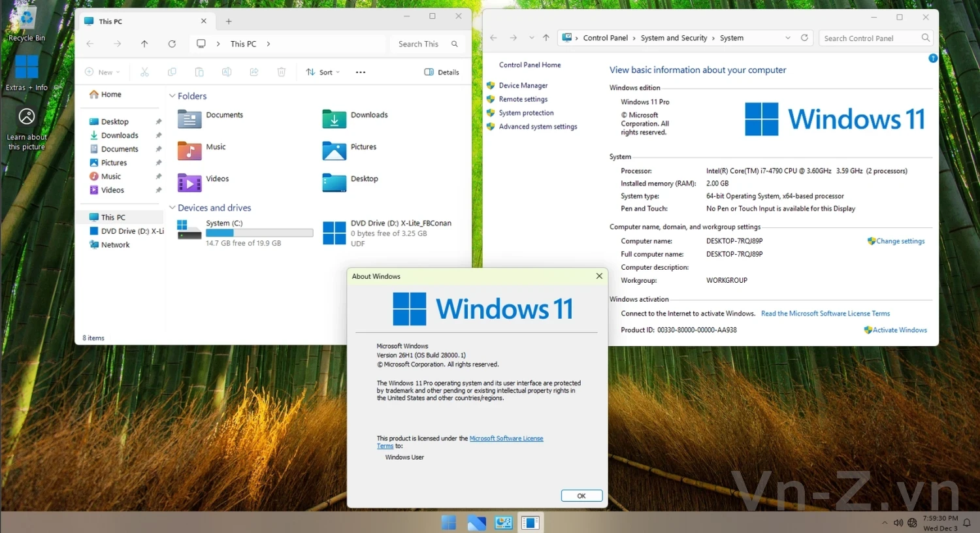Select Network in the navigation pane
This screenshot has height=533, width=980.
click(115, 245)
